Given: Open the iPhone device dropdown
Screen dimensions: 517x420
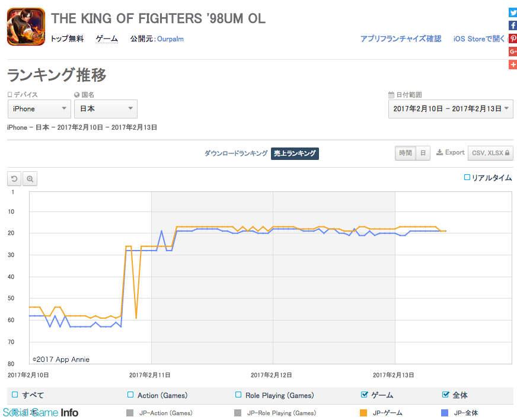Looking at the screenshot, I should click(39, 109).
